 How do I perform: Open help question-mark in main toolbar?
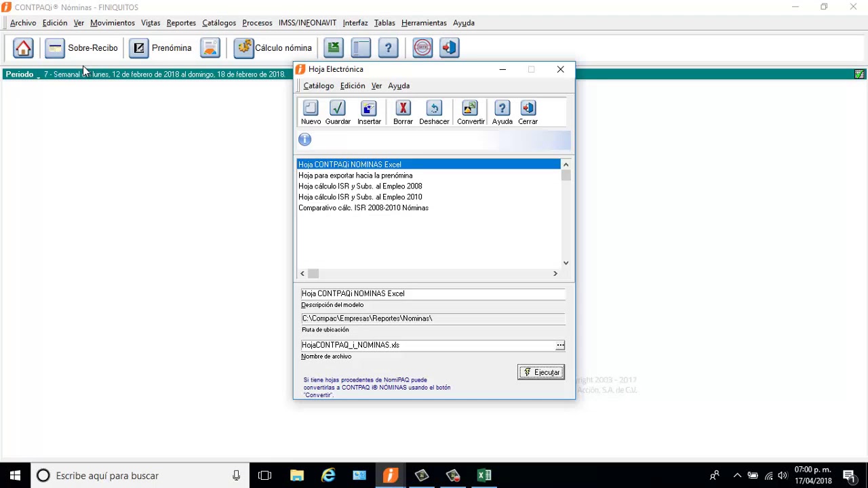coord(388,48)
